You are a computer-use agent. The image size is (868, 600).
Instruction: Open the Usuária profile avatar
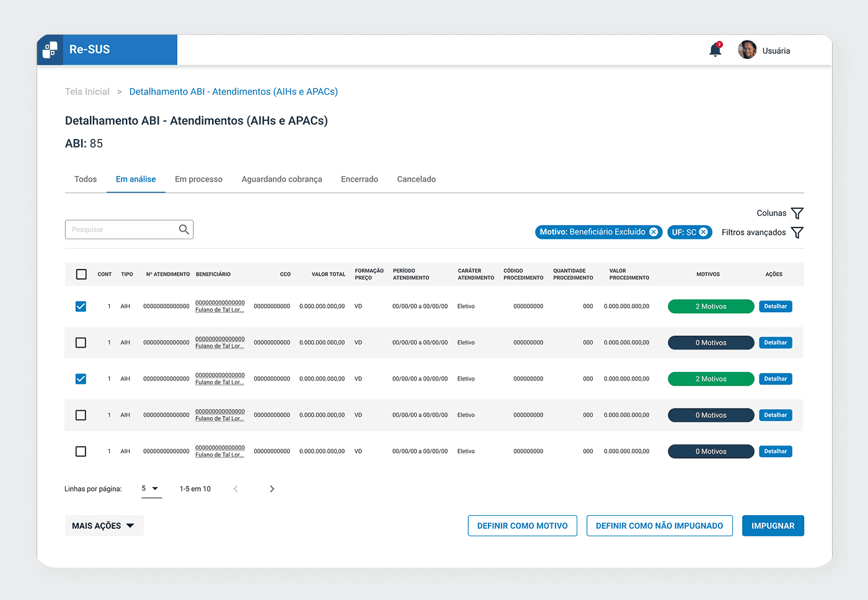pos(747,50)
